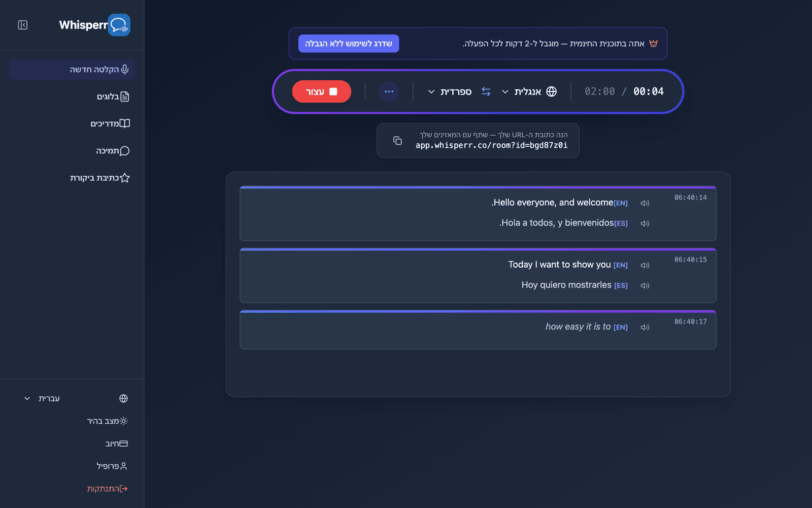Screen dimensions: 812x508
Task: Click upgrade button שדרג לשימוש ללא הגבלה
Action: 349,44
